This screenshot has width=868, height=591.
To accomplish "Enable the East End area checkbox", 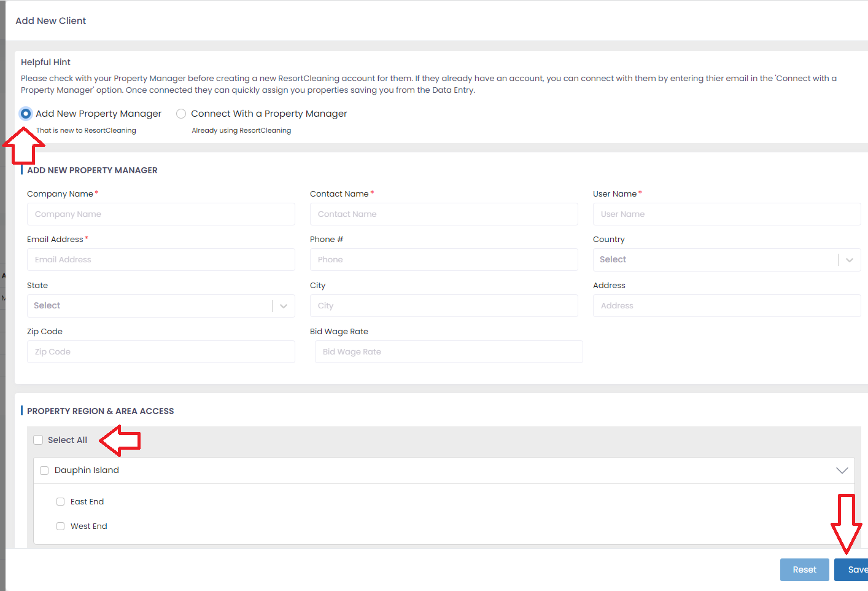I will click(60, 502).
